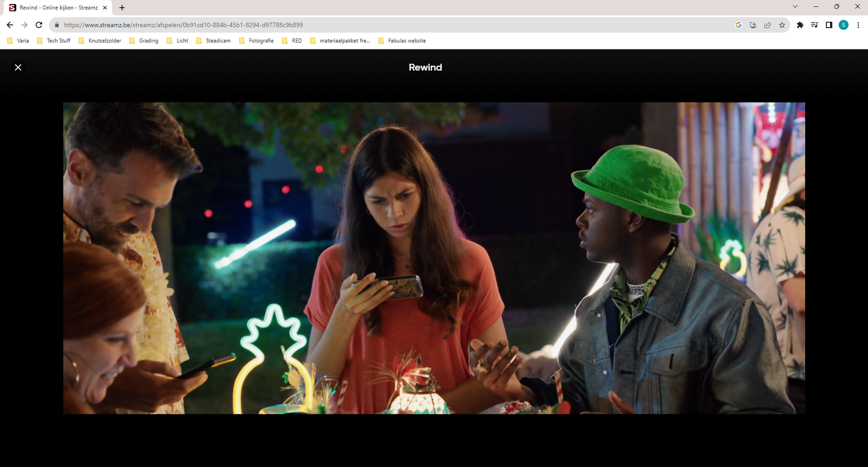
Task: Share this page via the share icon
Action: (x=768, y=25)
